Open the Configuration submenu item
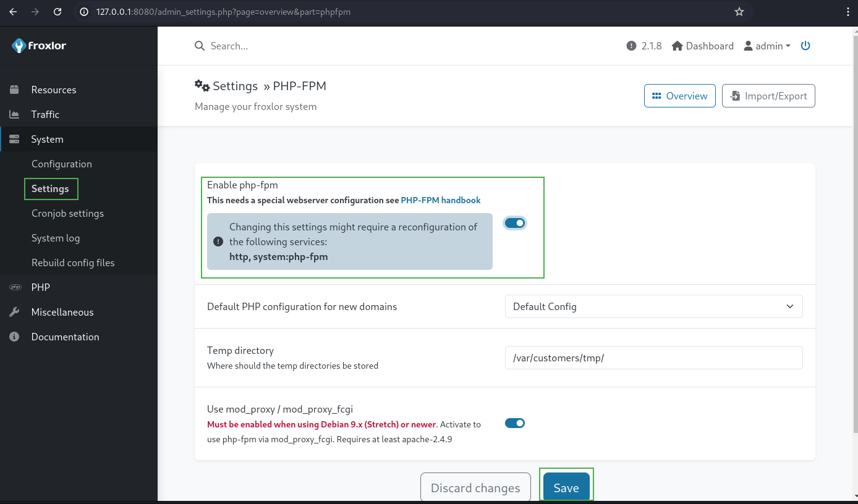 62,164
